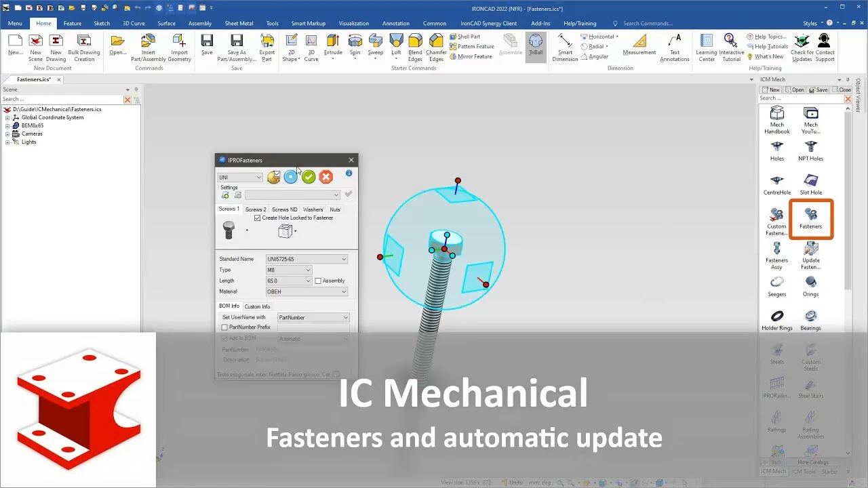Select Cameras in scene tree
The height and width of the screenshot is (488, 868).
[x=32, y=134]
